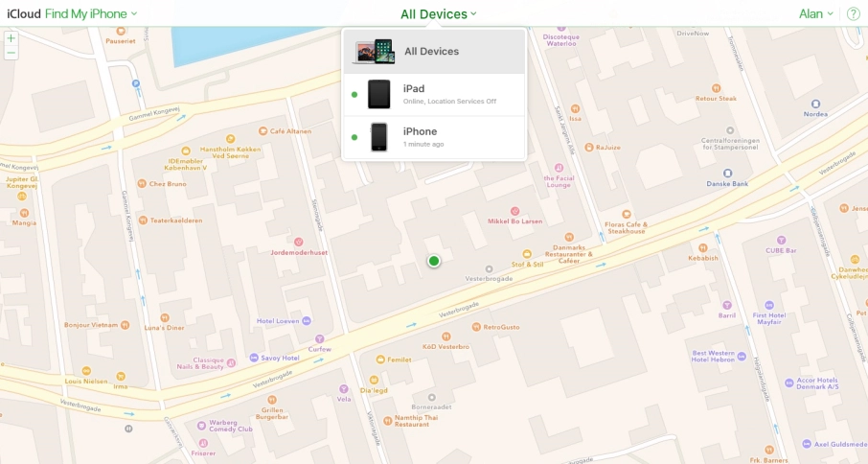Click the CUBE Bar marker
The height and width of the screenshot is (464, 868).
[781, 241]
